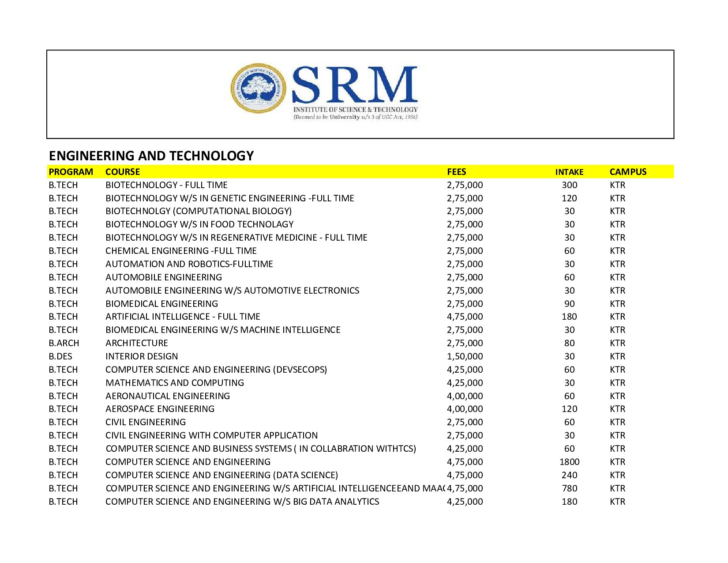728x563 pixels.
Task: Click the ARTIFICIAL INTELLIGENCE - FULL TIME row
Action: tap(183, 317)
